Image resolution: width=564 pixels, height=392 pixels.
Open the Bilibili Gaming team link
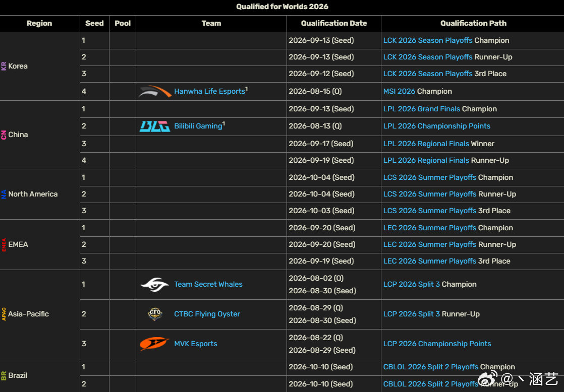tap(198, 126)
